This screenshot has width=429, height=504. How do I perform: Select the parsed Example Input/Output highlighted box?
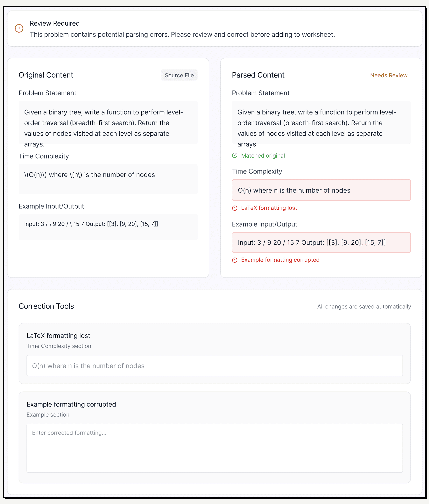[321, 242]
